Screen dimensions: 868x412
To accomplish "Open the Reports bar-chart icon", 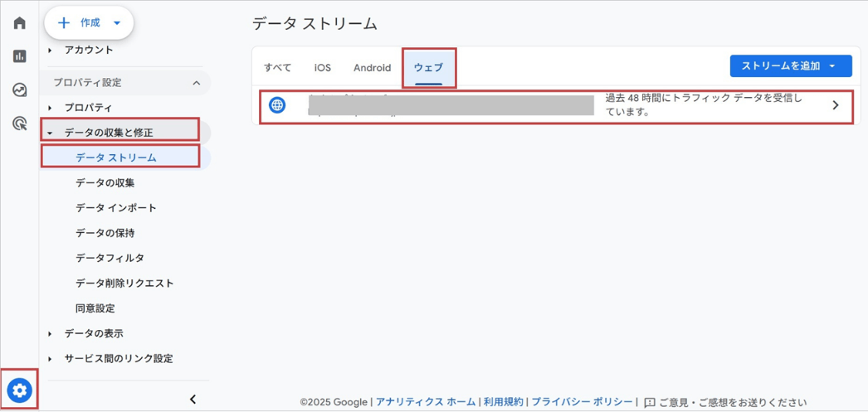I will coord(19,56).
